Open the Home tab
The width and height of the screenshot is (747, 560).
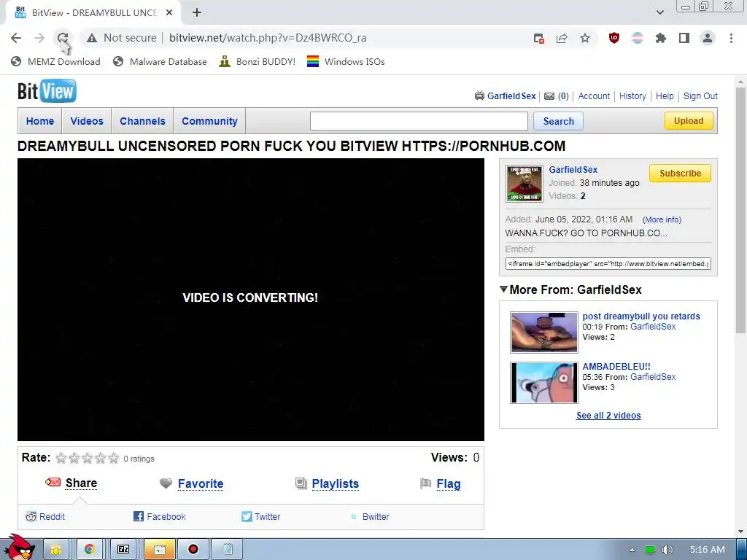point(40,121)
